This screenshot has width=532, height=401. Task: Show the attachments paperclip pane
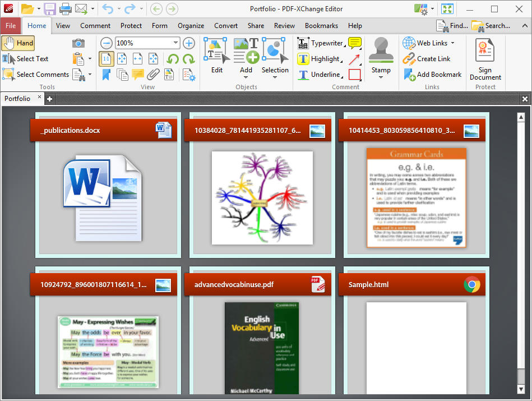pyautogui.click(x=154, y=75)
